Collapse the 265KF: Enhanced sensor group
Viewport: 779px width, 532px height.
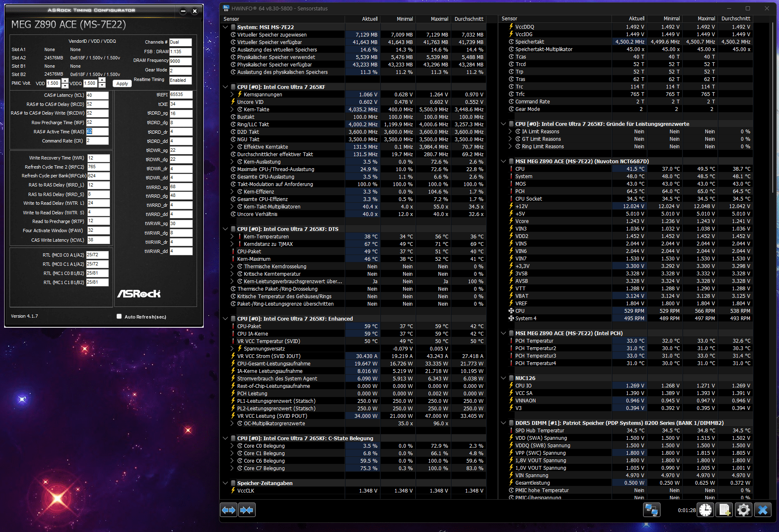(225, 319)
